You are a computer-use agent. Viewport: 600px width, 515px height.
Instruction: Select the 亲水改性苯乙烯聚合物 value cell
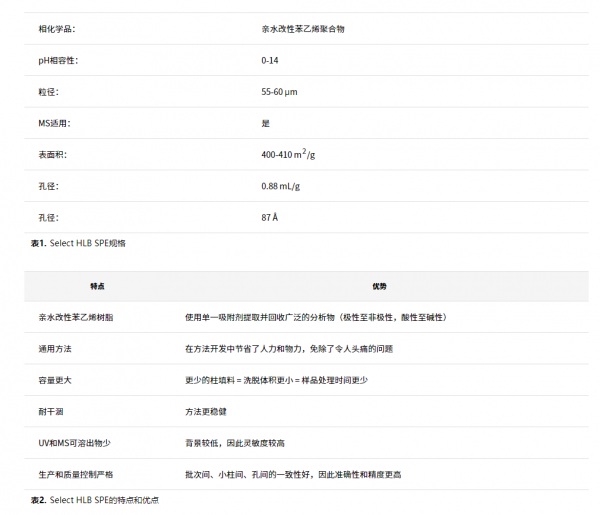[x=304, y=29]
